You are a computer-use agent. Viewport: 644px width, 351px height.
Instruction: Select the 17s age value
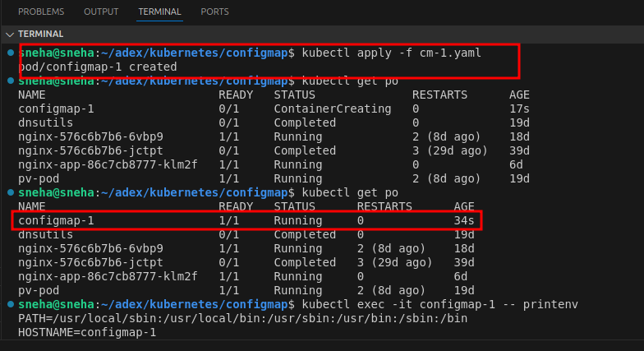[x=519, y=109]
